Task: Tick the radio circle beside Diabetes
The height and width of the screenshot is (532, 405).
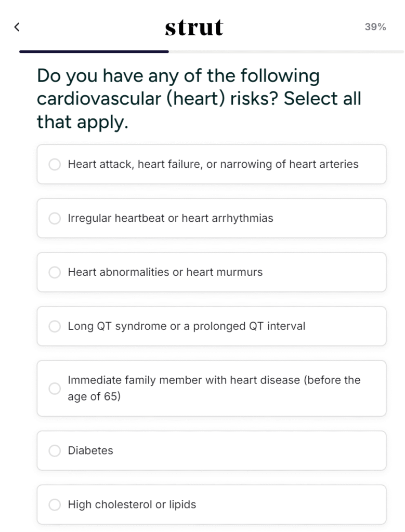Action: coord(55,450)
